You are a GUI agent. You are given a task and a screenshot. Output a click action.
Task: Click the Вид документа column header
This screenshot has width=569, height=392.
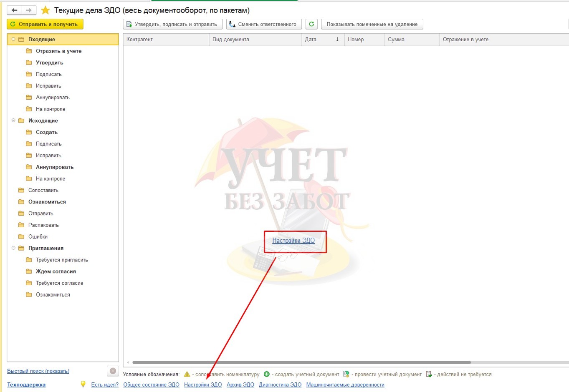[x=255, y=40]
